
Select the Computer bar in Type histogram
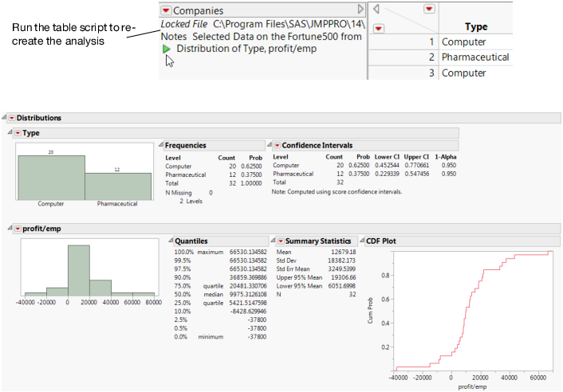(51, 176)
